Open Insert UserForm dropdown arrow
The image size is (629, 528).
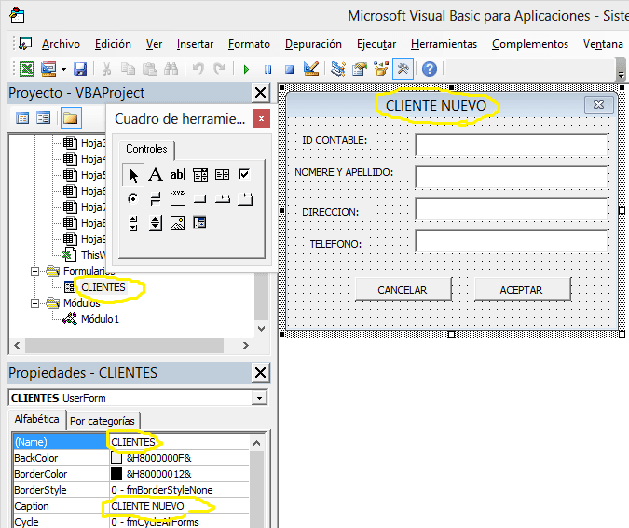63,69
